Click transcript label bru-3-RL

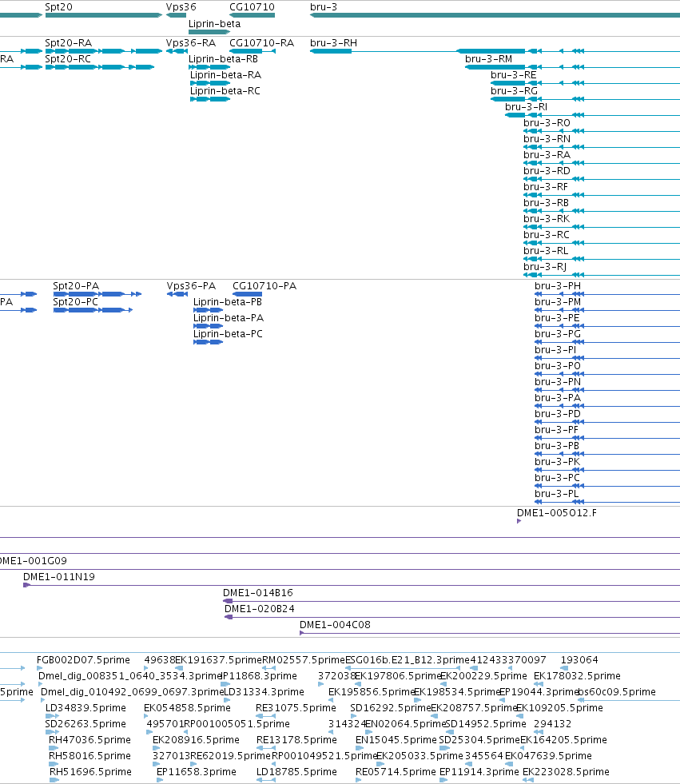click(x=546, y=251)
